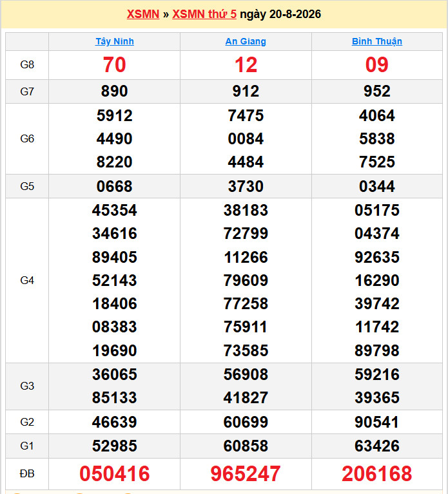
Task: Click the G5 number 3730
Action: tap(246, 186)
